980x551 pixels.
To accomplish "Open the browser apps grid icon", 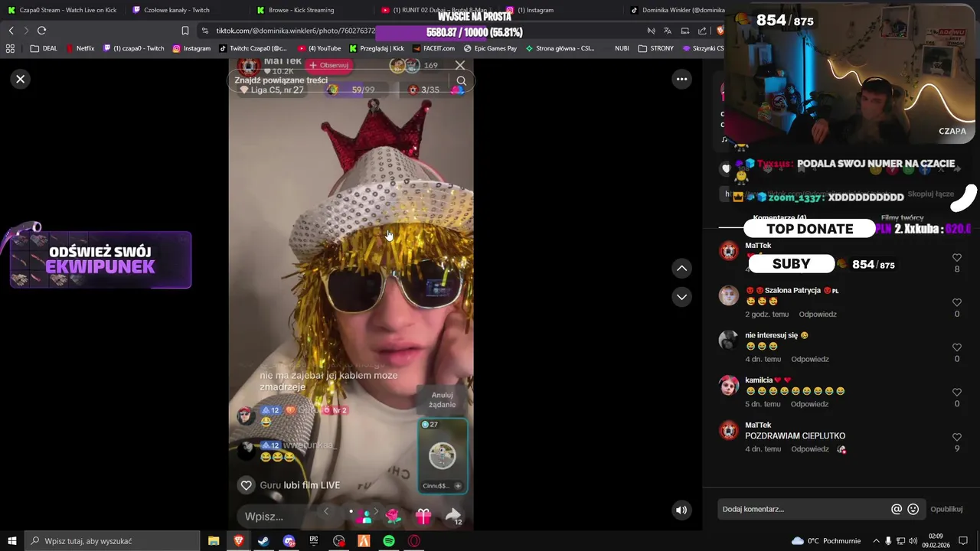I will click(x=10, y=48).
